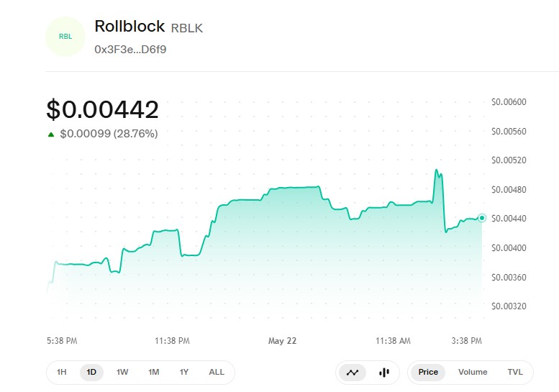This screenshot has height=392, width=559.
Task: Click the Rollblock token name
Action: point(129,27)
